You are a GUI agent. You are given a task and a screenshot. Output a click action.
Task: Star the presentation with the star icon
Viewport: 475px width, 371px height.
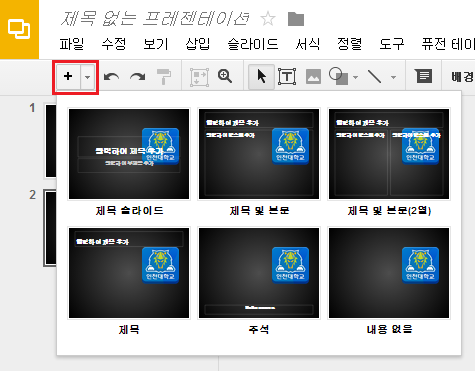(268, 19)
